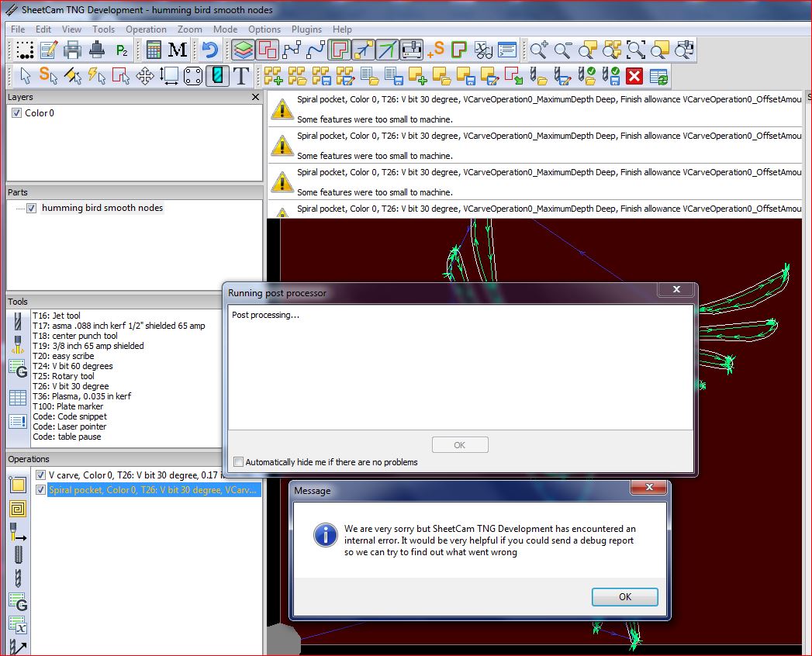Open the Edit menu
The width and height of the screenshot is (812, 656).
[43, 29]
